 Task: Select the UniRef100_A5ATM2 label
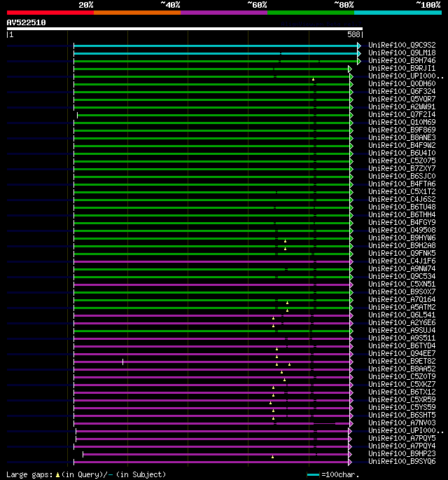tap(402, 307)
